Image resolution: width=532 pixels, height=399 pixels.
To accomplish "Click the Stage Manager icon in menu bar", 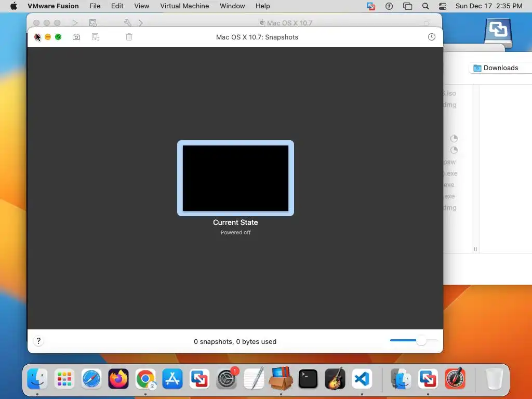I will click(407, 6).
